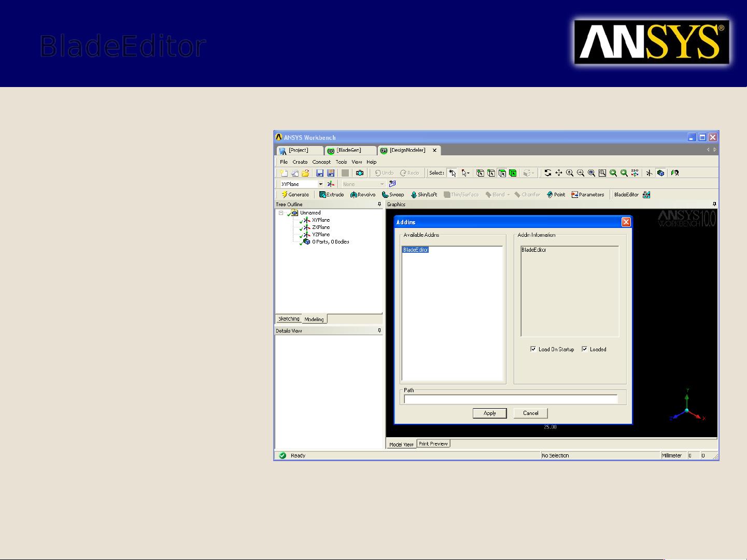
Task: Switch to the BladeGen tab
Action: pyautogui.click(x=350, y=150)
